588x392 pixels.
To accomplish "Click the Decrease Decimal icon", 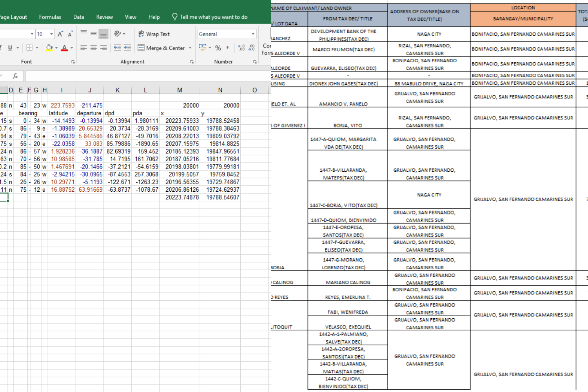I will tap(252, 48).
